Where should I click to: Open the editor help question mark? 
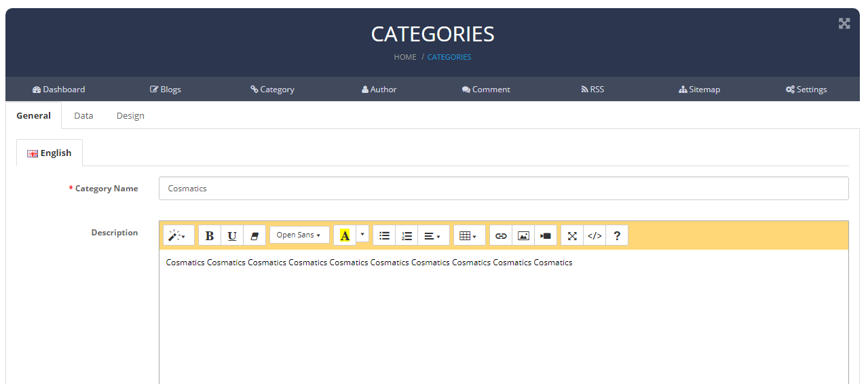point(617,235)
